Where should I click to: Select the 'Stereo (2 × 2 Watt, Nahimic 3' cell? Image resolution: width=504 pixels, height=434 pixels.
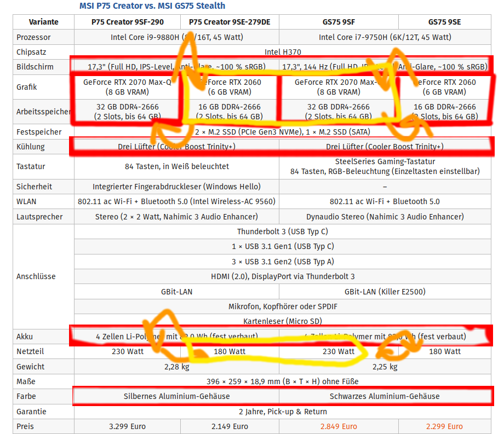[176, 217]
